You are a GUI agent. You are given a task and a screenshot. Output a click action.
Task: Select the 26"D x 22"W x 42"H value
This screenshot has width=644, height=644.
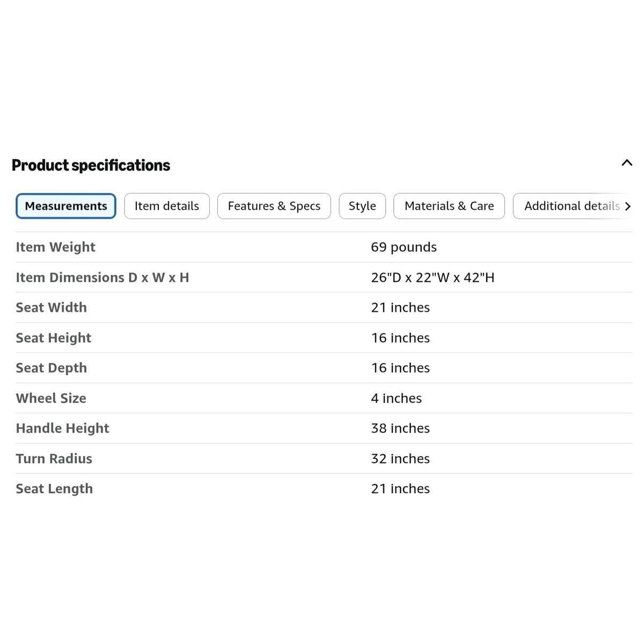[433, 277]
